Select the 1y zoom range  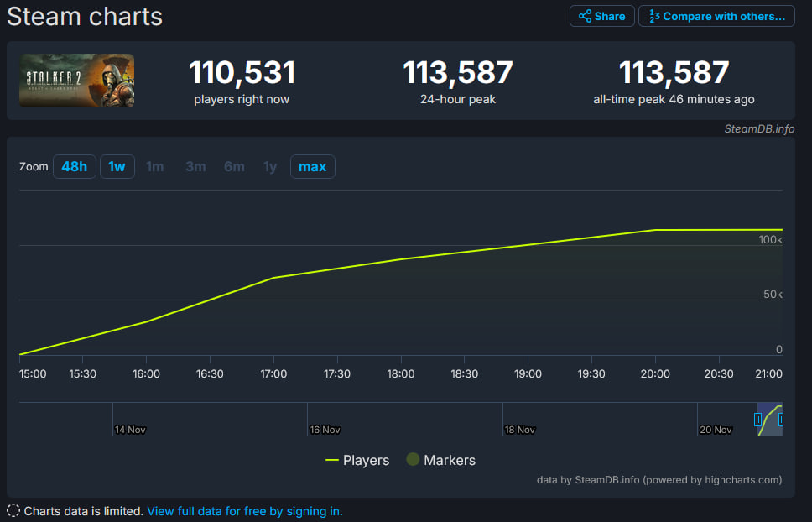pos(270,167)
